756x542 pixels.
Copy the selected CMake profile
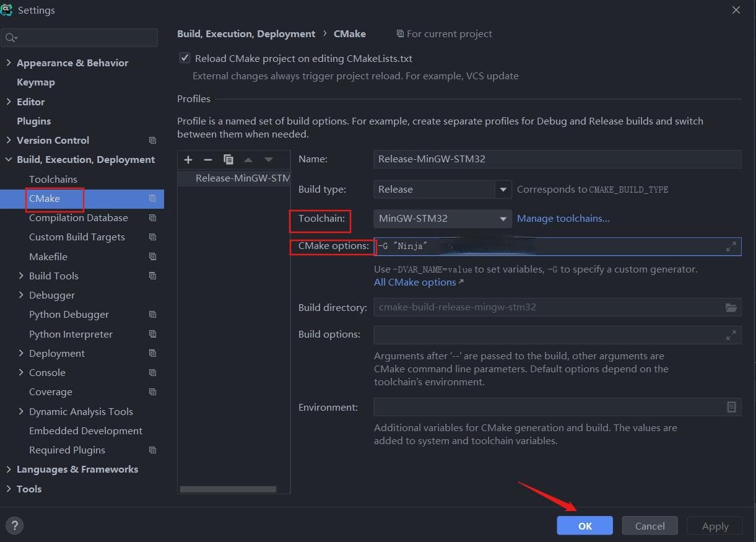click(228, 160)
